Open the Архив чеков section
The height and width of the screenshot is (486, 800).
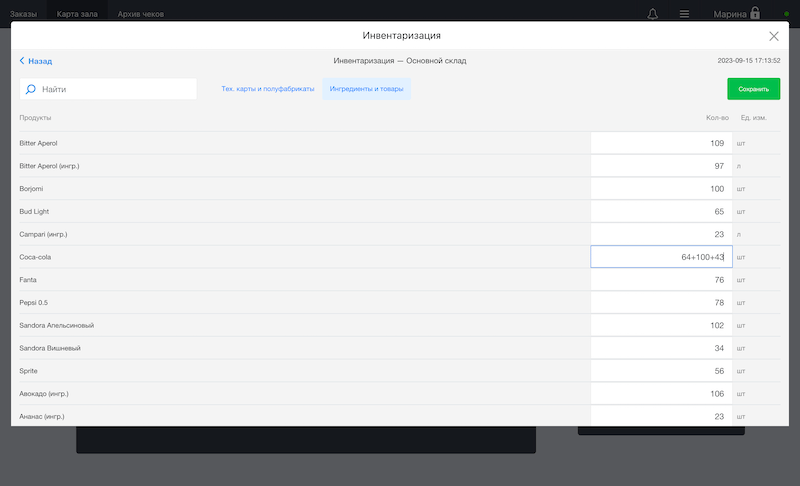click(x=141, y=14)
